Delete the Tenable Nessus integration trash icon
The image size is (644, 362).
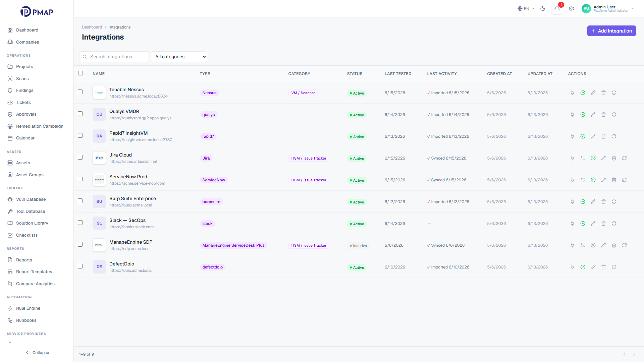(603, 93)
